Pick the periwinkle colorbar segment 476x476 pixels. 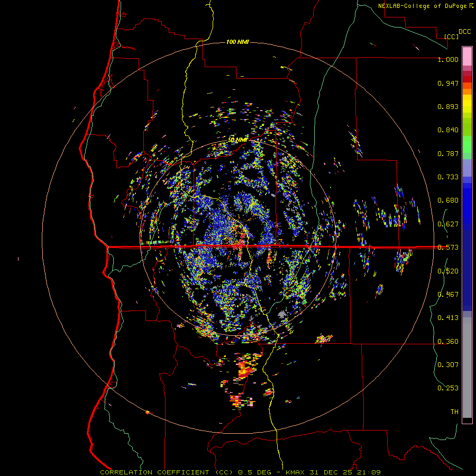(x=467, y=169)
